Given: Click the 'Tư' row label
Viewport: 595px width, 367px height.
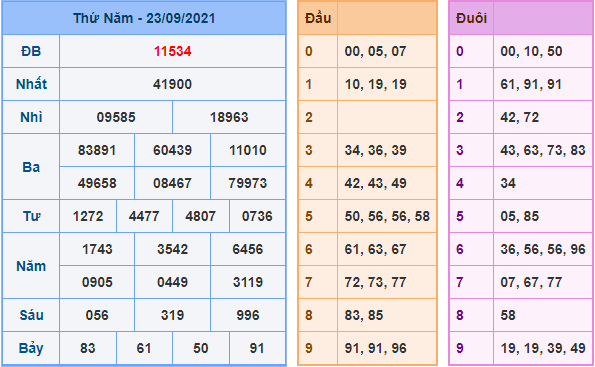Looking at the screenshot, I should coord(31,216).
